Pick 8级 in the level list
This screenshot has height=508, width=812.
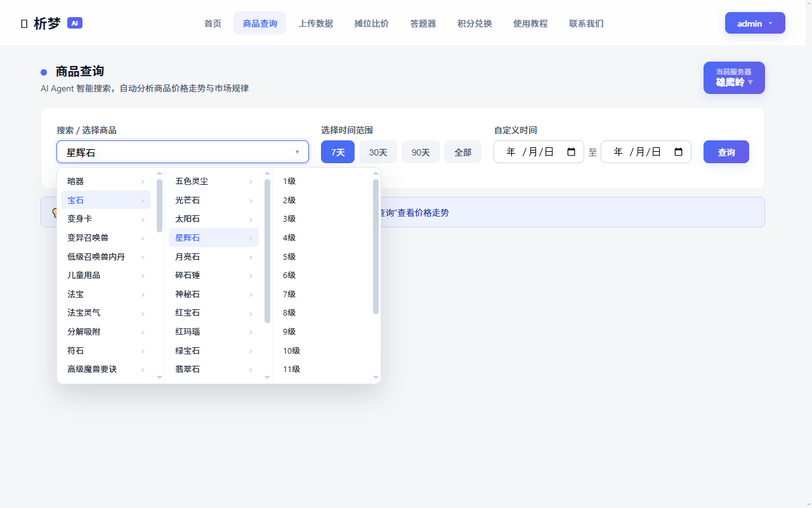324,312
